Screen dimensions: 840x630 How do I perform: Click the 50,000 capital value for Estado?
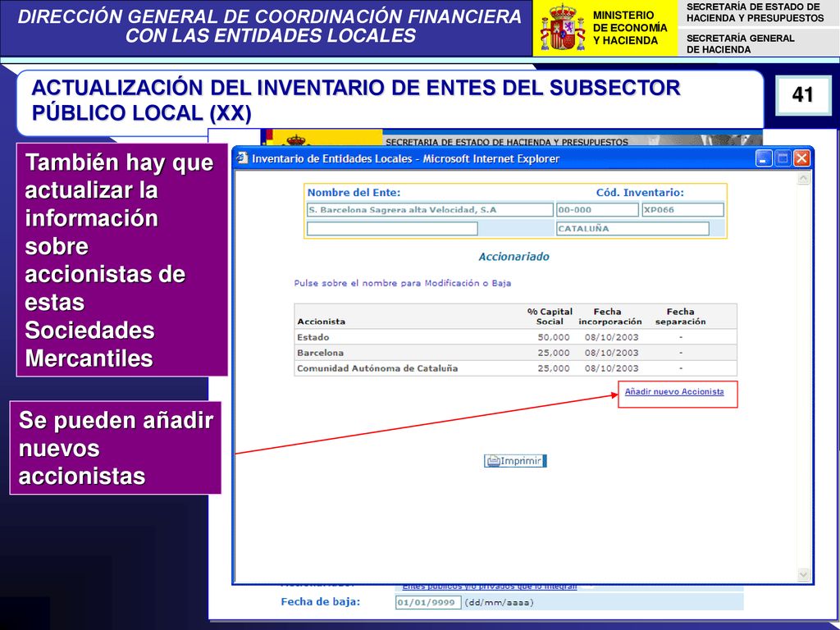point(554,337)
